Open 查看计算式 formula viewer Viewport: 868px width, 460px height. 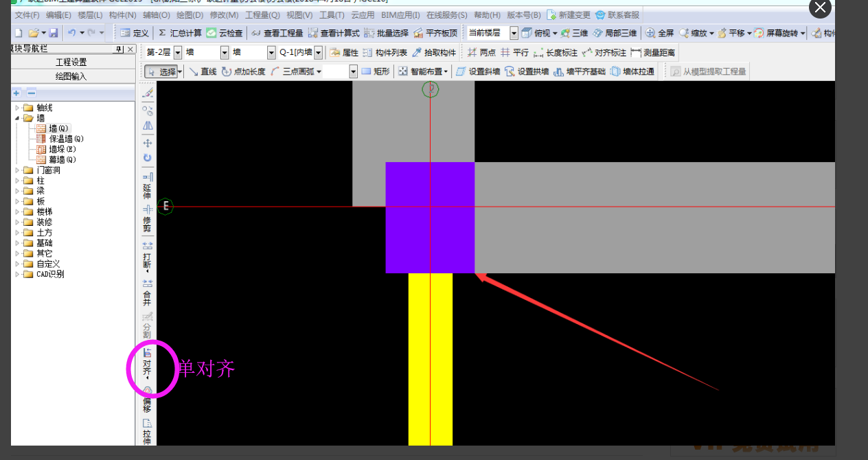point(334,33)
